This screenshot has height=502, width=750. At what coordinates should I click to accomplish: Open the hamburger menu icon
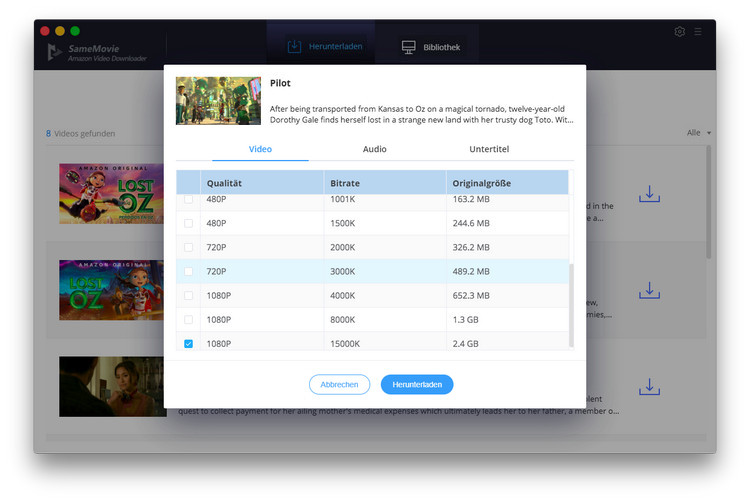tap(698, 32)
